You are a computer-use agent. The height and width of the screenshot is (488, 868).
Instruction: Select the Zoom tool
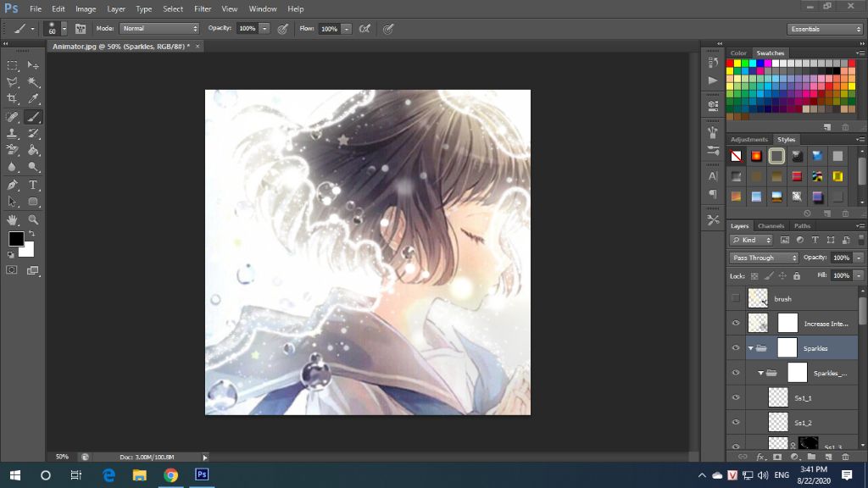click(33, 219)
